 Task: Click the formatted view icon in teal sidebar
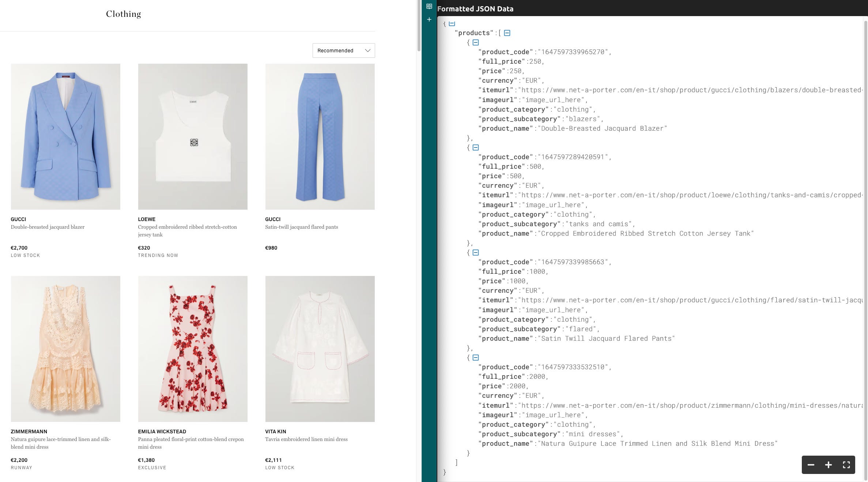click(429, 6)
